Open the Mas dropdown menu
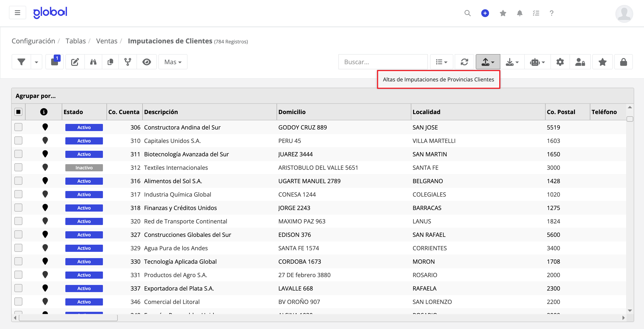The image size is (644, 329). pyautogui.click(x=173, y=62)
